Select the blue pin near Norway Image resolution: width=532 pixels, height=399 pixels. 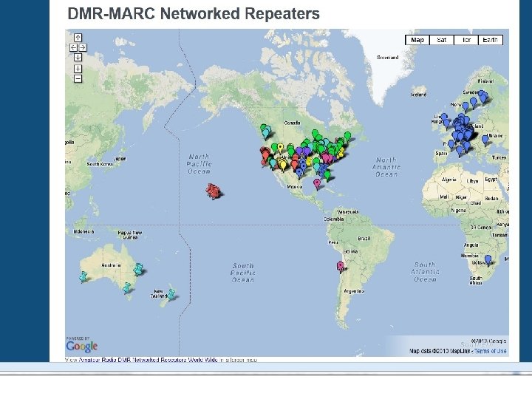(465, 107)
